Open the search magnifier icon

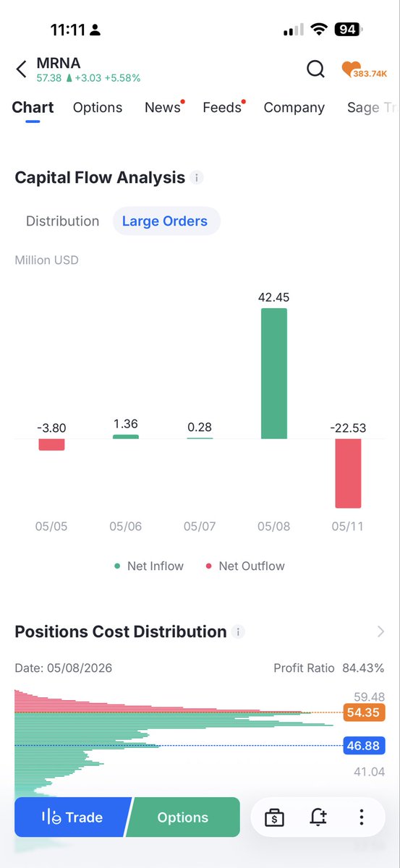[x=315, y=69]
